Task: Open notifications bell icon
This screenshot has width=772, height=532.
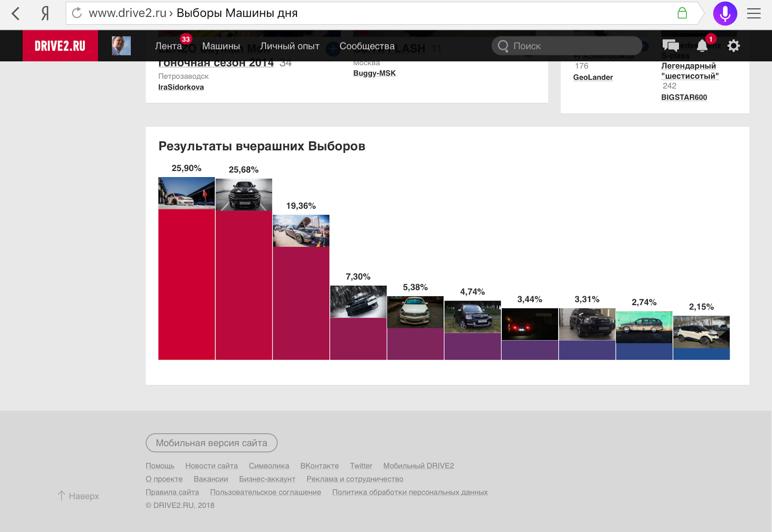Action: click(x=702, y=46)
